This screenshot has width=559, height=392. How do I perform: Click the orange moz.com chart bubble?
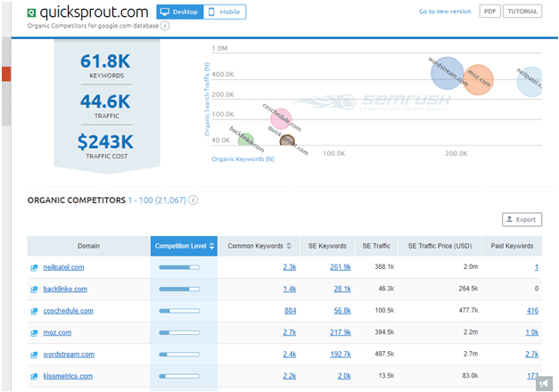478,79
